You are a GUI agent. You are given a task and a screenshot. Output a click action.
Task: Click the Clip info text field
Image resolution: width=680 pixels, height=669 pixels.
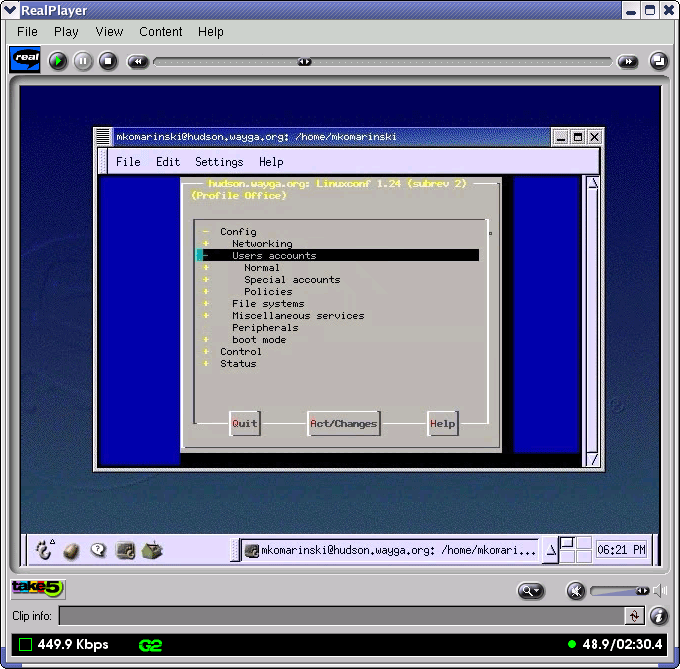click(x=340, y=616)
